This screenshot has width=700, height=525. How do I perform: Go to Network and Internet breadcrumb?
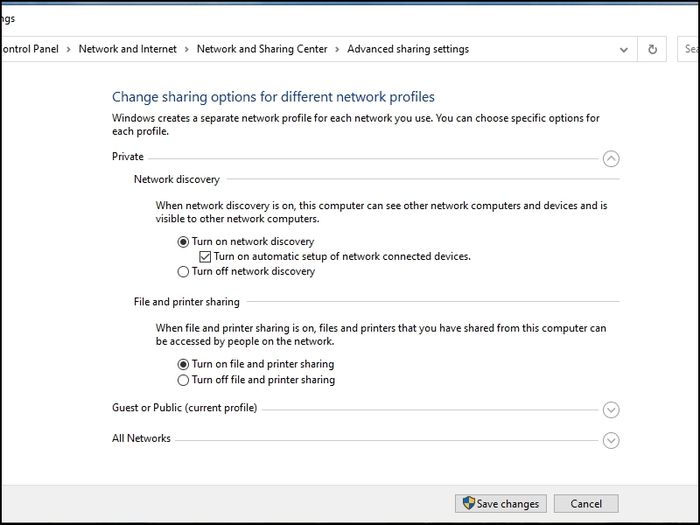point(128,49)
